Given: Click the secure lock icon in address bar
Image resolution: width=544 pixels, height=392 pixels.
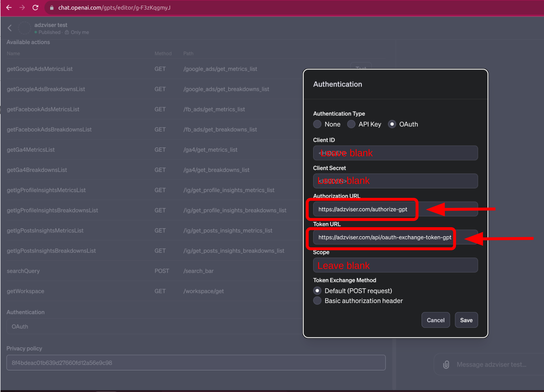Looking at the screenshot, I should 53,7.
